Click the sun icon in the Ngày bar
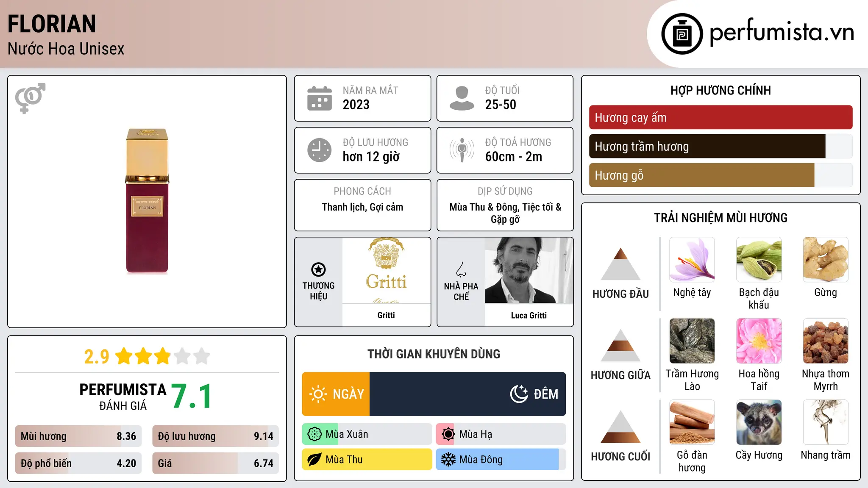The image size is (868, 488). tap(318, 394)
